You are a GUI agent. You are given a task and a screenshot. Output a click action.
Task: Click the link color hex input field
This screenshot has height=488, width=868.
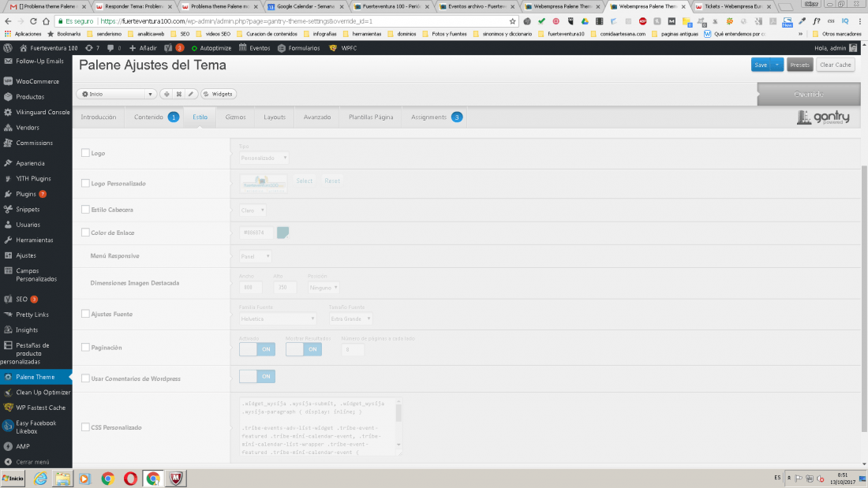pos(256,233)
